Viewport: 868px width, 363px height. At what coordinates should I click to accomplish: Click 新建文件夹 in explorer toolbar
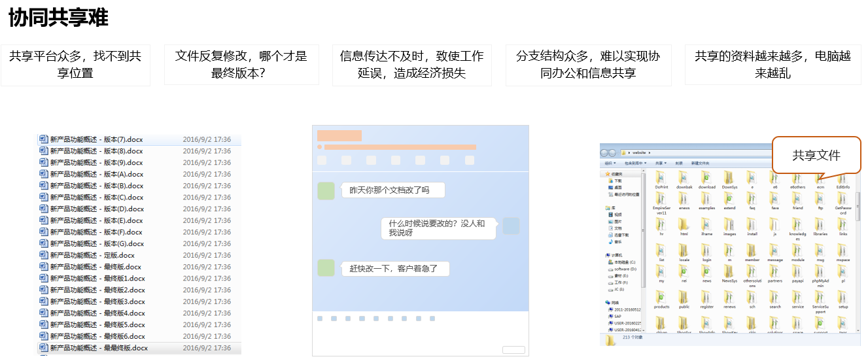pyautogui.click(x=701, y=163)
